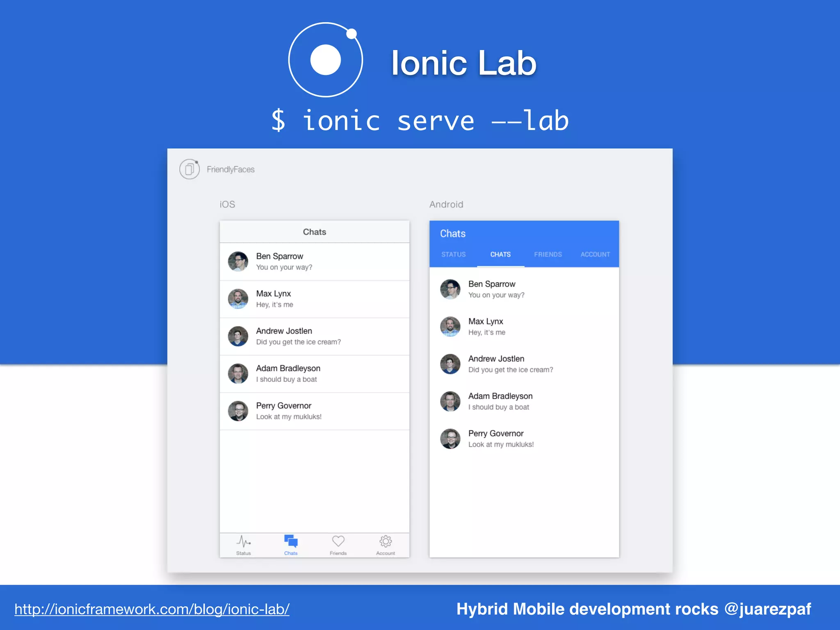This screenshot has width=840, height=630.
Task: Click Max Lynx's avatar in iOS list
Action: [x=238, y=299]
